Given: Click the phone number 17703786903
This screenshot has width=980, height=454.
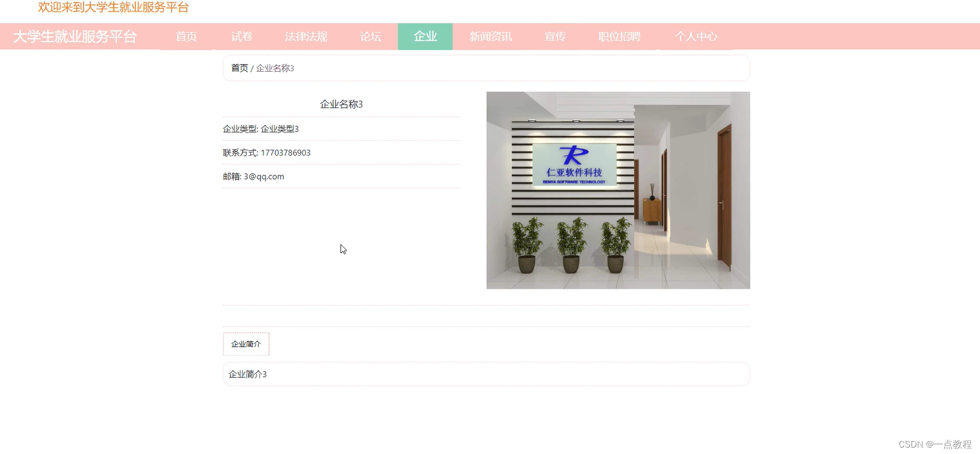Looking at the screenshot, I should (x=285, y=153).
